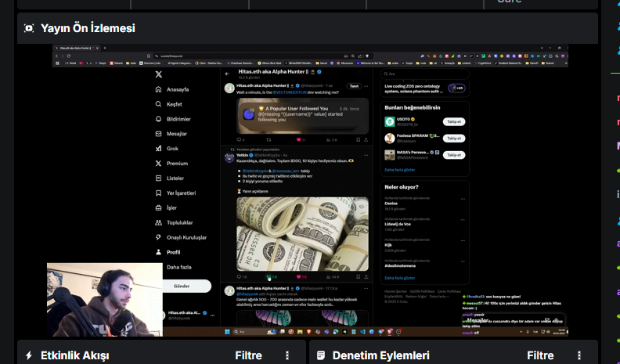Toggle bookmark on the first post
620x364 pixels.
click(x=359, y=139)
